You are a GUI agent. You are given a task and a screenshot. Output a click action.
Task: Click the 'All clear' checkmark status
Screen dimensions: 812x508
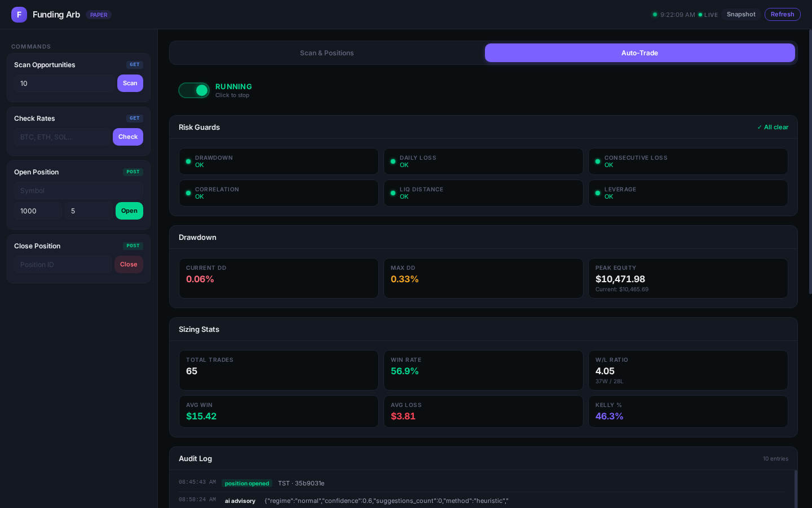(x=773, y=128)
